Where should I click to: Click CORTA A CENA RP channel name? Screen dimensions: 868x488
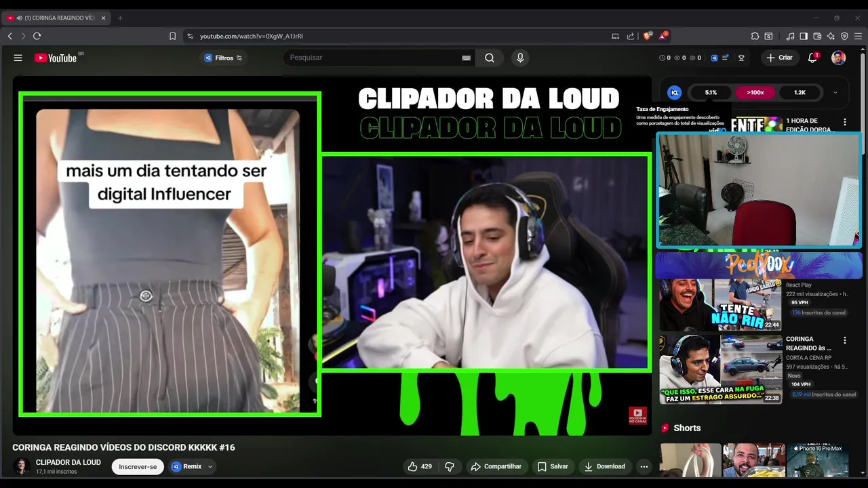(x=808, y=358)
